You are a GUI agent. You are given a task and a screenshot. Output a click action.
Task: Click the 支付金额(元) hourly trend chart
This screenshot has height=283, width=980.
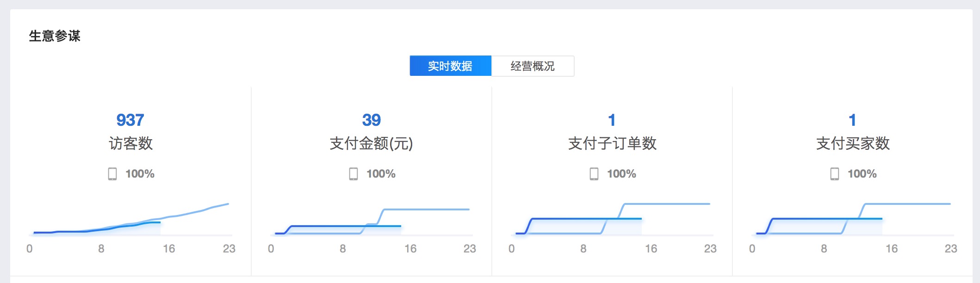[371, 221]
